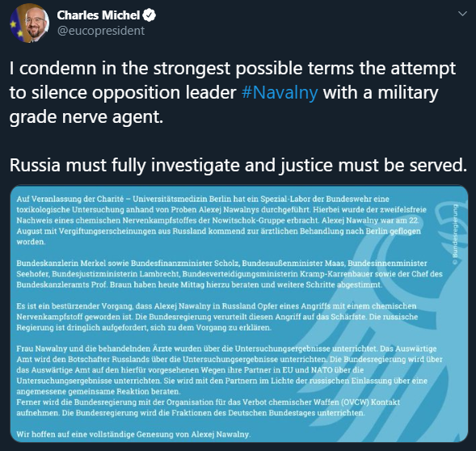Open Charles Michel's profile picture

click(29, 23)
